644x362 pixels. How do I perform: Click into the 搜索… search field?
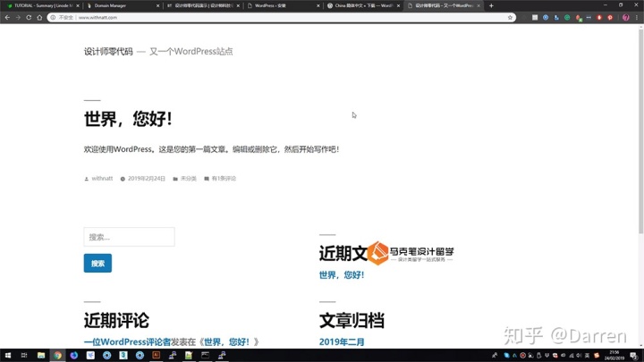pos(130,237)
